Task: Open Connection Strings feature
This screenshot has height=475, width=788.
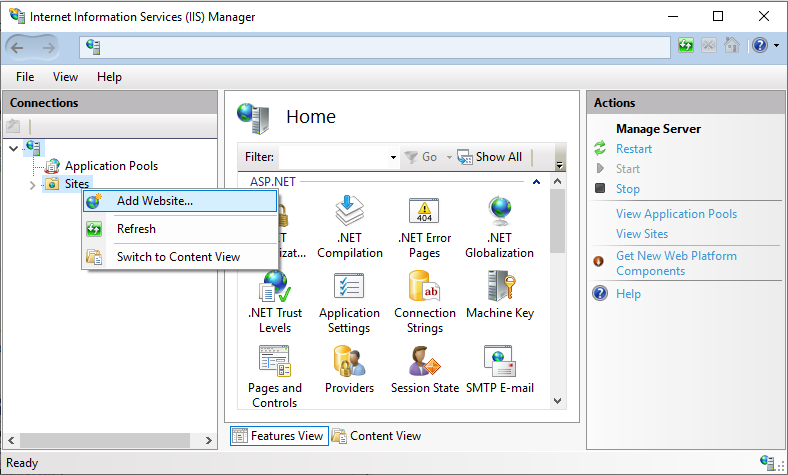Action: [x=424, y=301]
